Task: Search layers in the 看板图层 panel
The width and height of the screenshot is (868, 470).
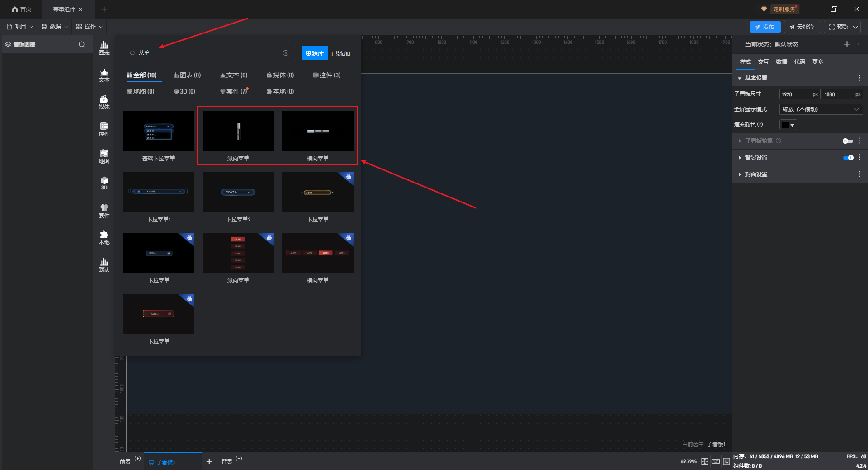Action: click(82, 44)
